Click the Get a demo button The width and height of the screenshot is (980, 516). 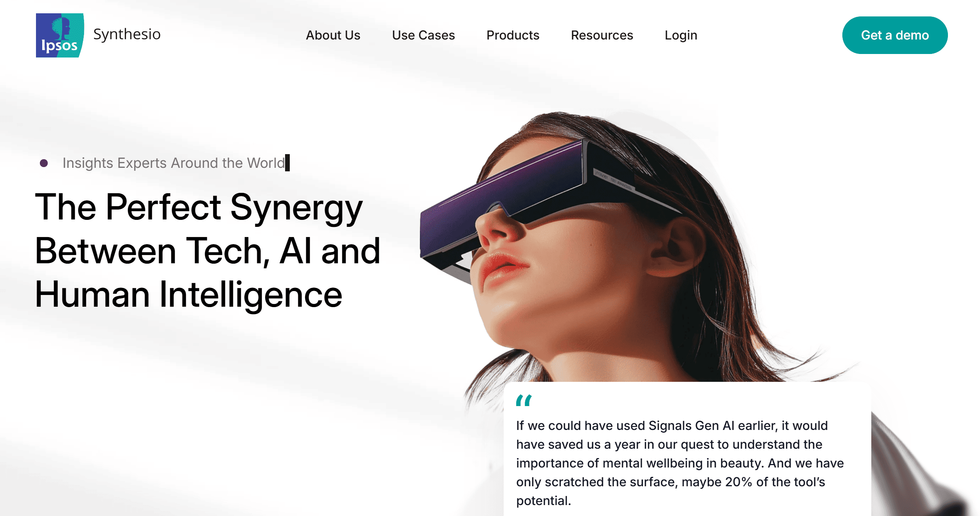click(x=895, y=35)
